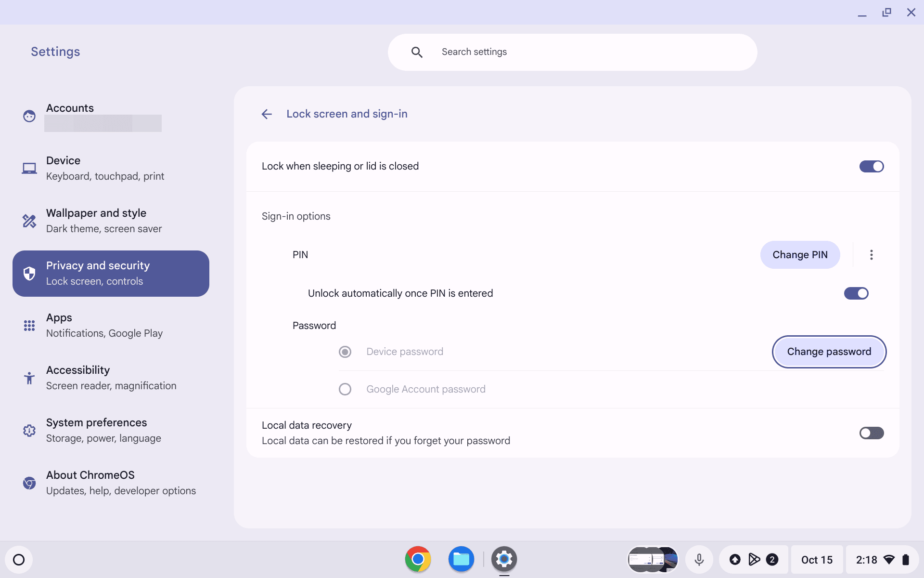The height and width of the screenshot is (578, 924).
Task: Open PIN options three-dot menu
Action: tap(871, 254)
